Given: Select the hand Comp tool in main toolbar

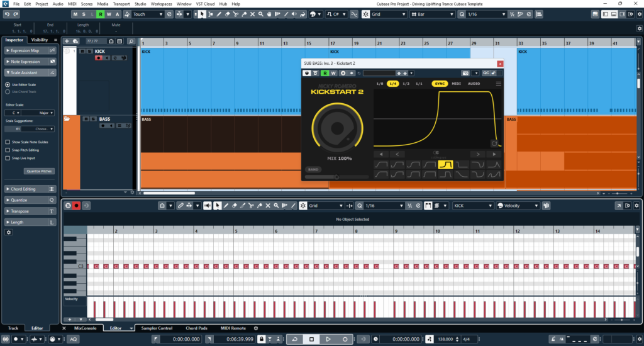Looking at the screenshot, I should click(269, 14).
